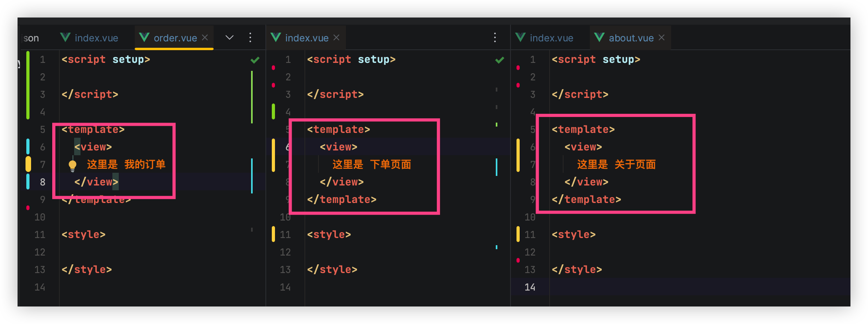
Task: Click the yellow change marker beside line 7 in order.vue
Action: pyautogui.click(x=28, y=164)
